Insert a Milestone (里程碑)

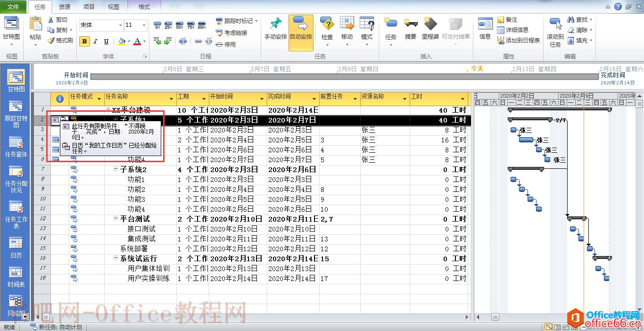click(430, 28)
